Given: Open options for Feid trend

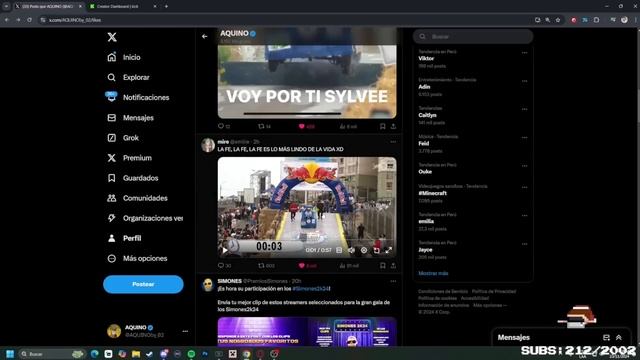Looking at the screenshot, I should [x=524, y=138].
